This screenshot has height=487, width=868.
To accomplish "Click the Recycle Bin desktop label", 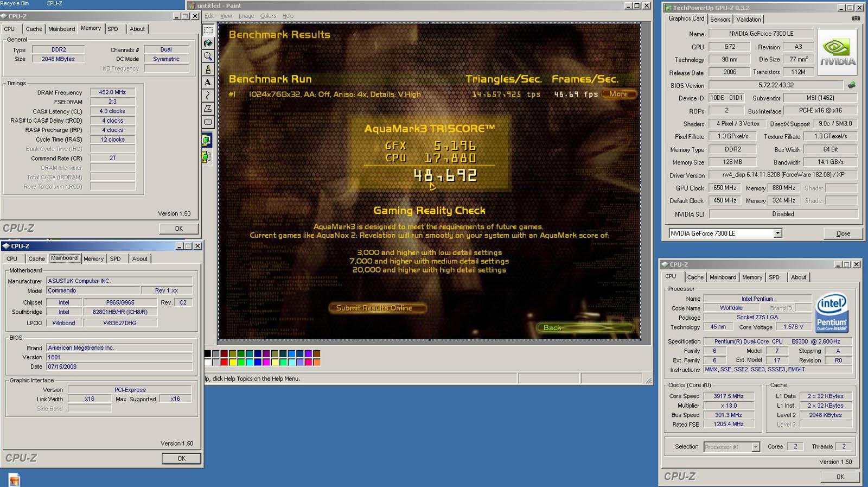I will pos(15,3).
